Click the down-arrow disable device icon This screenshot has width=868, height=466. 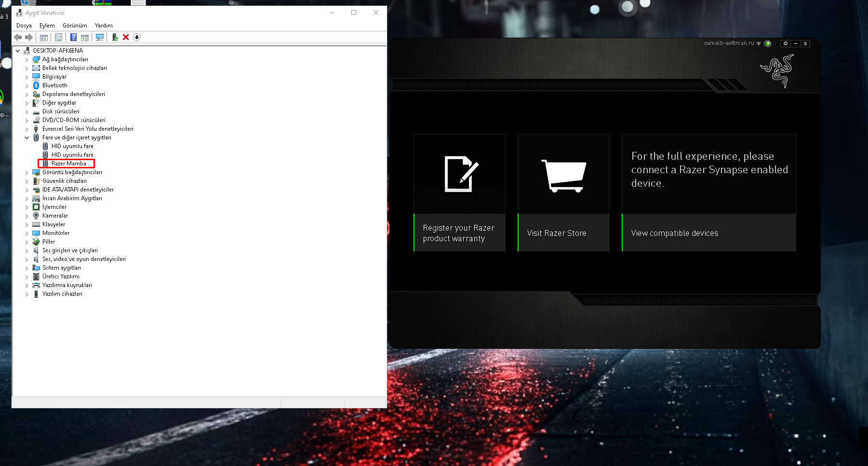point(137,37)
